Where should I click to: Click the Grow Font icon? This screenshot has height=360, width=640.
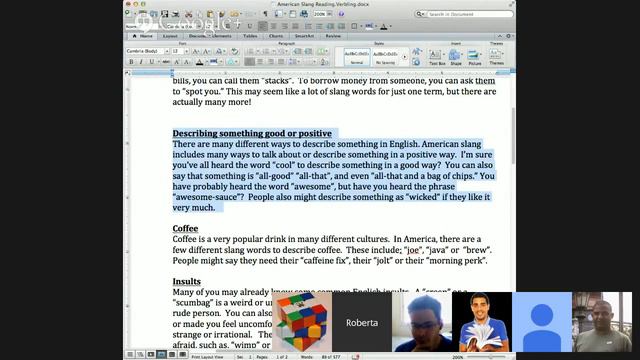(x=196, y=51)
